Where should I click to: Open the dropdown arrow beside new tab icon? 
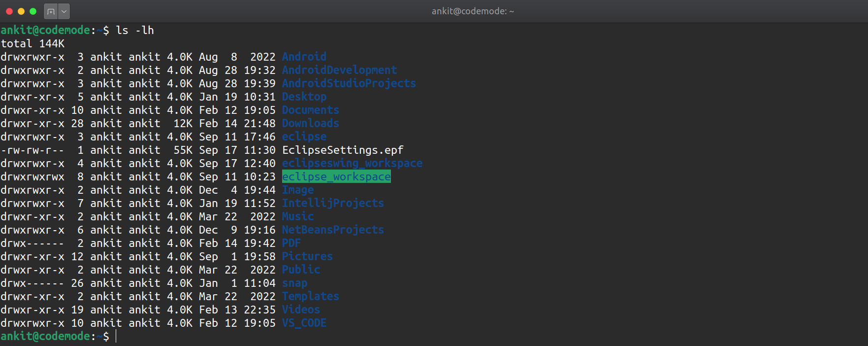point(64,11)
